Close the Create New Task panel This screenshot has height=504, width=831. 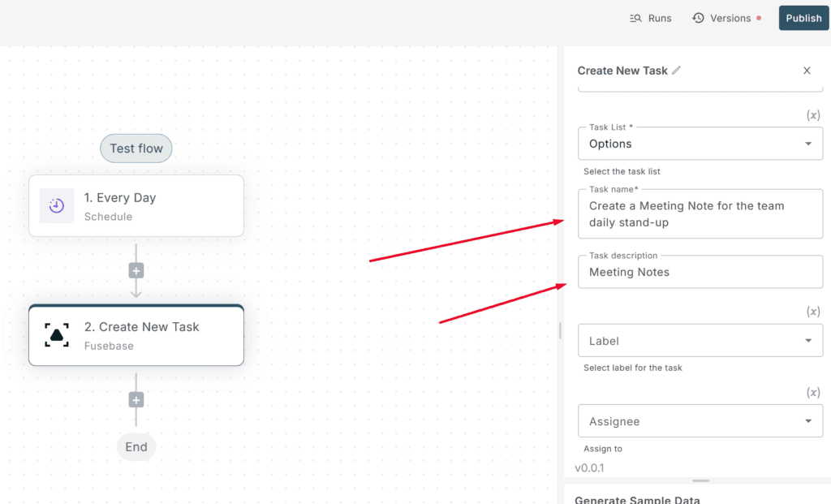(807, 71)
